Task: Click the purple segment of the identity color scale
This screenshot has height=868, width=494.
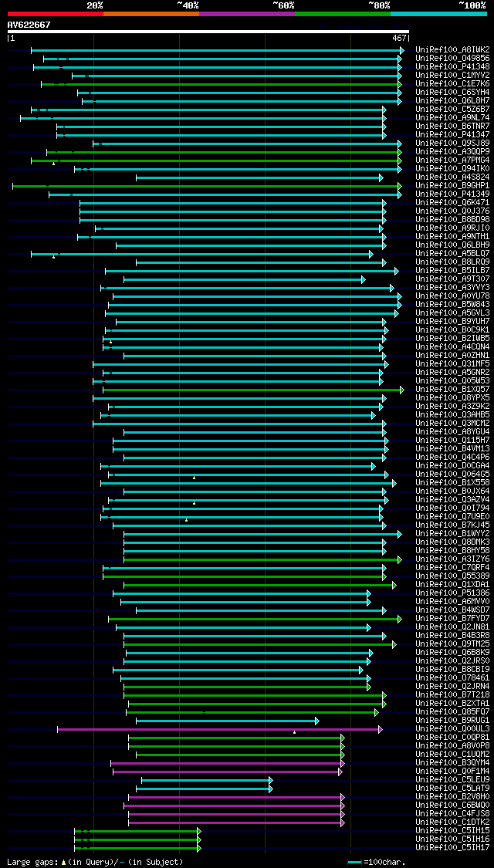Action: (x=247, y=13)
